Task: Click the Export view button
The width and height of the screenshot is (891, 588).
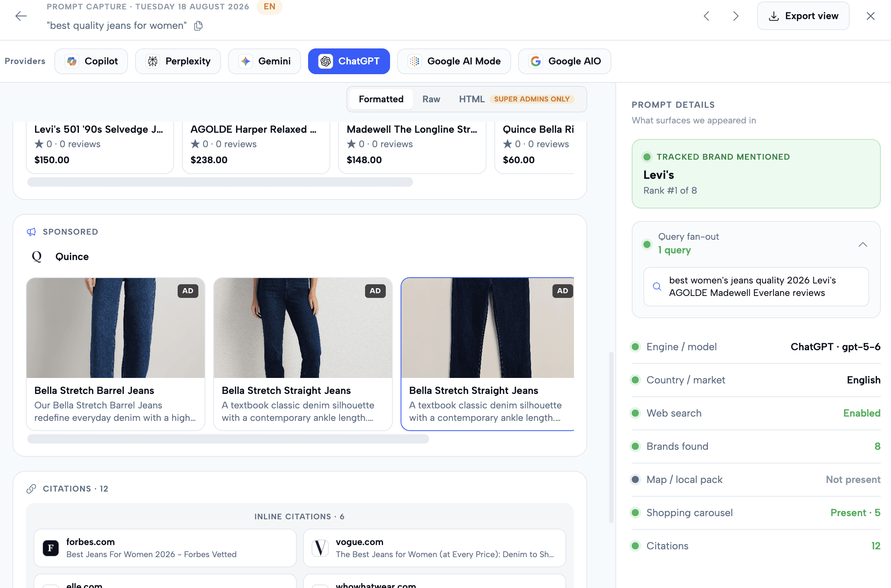Action: [803, 16]
